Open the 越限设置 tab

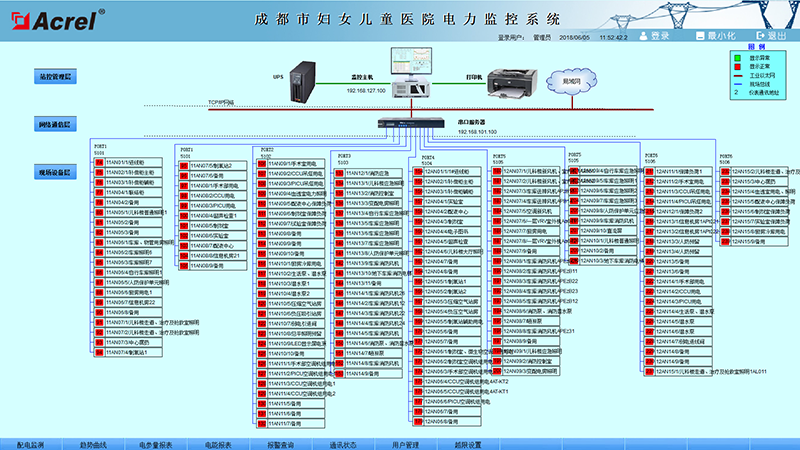pyautogui.click(x=468, y=444)
